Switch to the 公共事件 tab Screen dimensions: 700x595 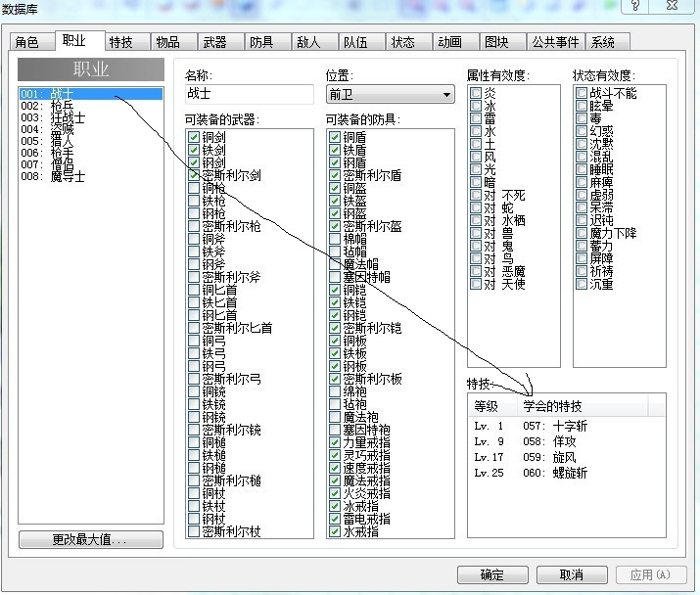pyautogui.click(x=555, y=42)
